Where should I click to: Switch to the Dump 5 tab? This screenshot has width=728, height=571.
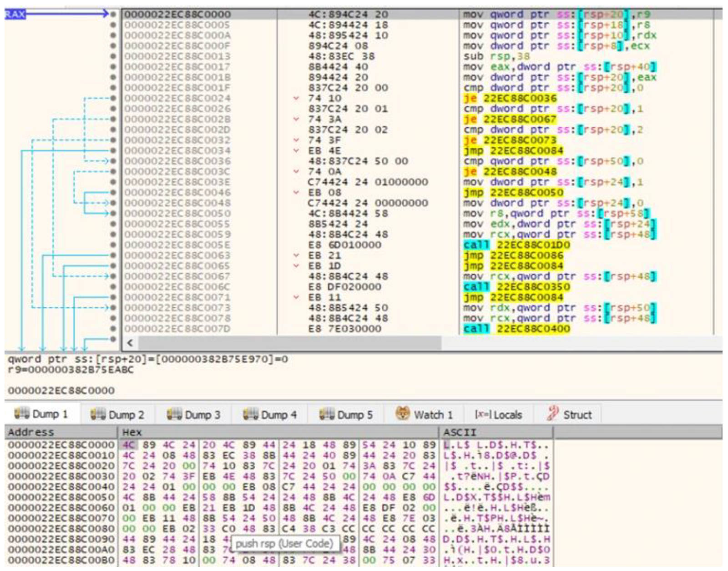pos(346,414)
